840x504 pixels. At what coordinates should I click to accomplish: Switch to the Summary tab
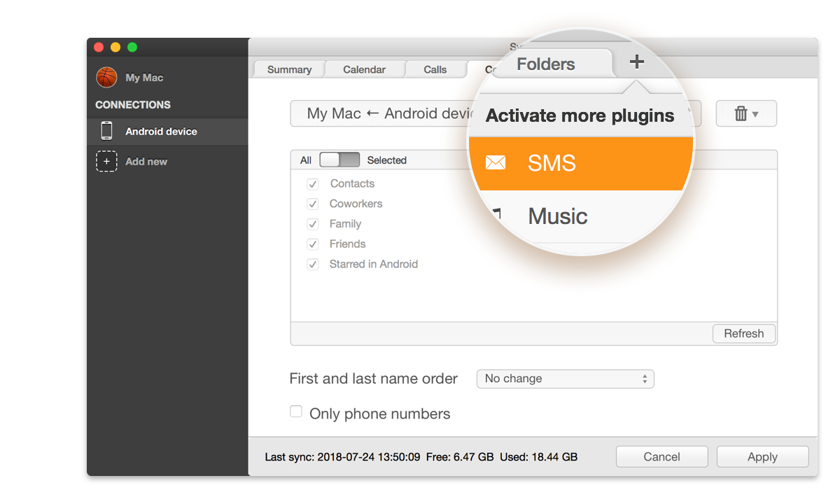coord(289,69)
